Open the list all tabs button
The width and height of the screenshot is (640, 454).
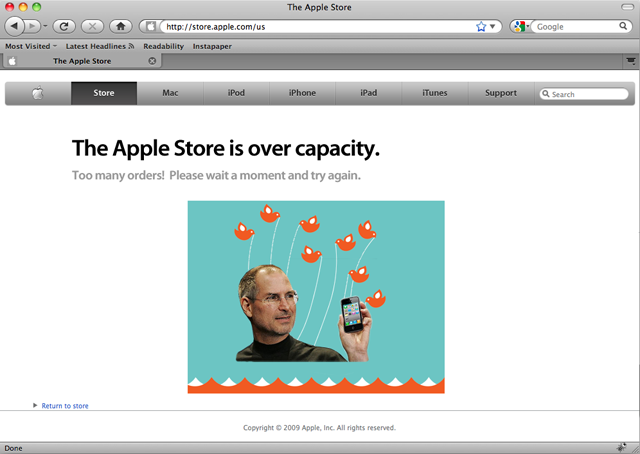631,61
